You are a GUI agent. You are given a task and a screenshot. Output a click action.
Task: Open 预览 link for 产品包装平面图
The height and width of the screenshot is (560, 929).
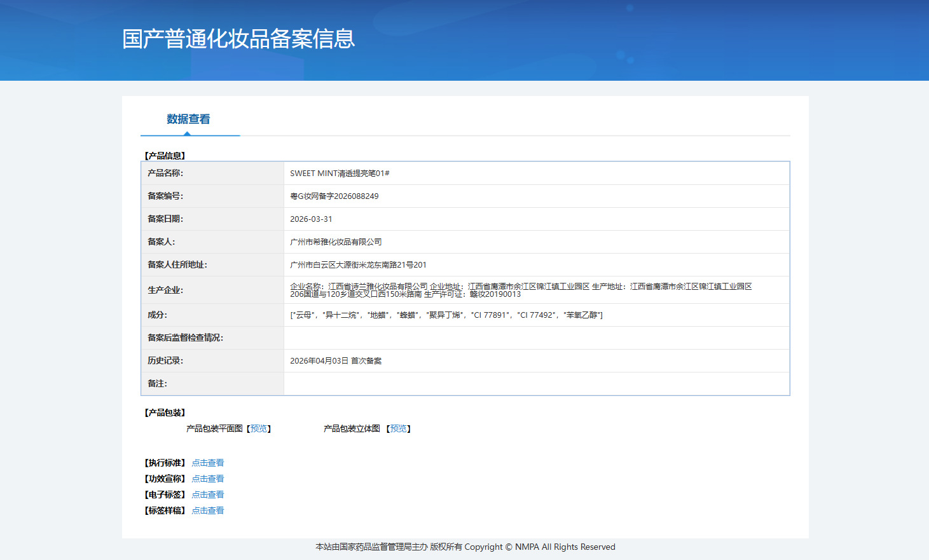pos(259,429)
